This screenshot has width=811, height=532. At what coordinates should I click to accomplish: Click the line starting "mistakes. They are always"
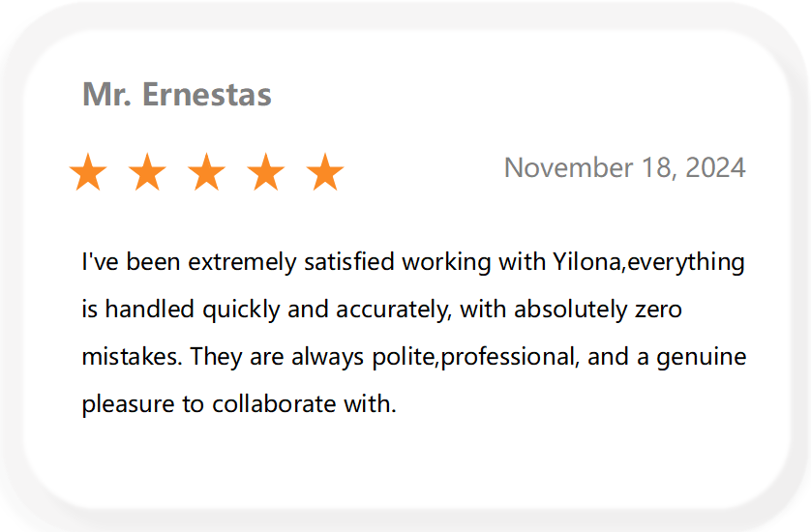[x=414, y=357]
